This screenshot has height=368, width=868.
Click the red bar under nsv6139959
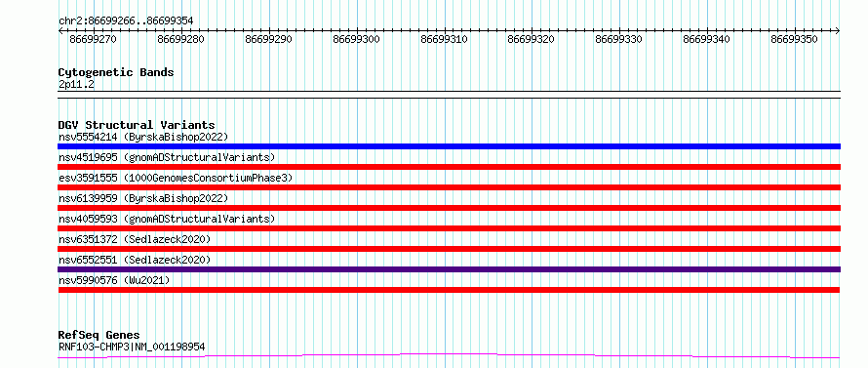pos(449,208)
